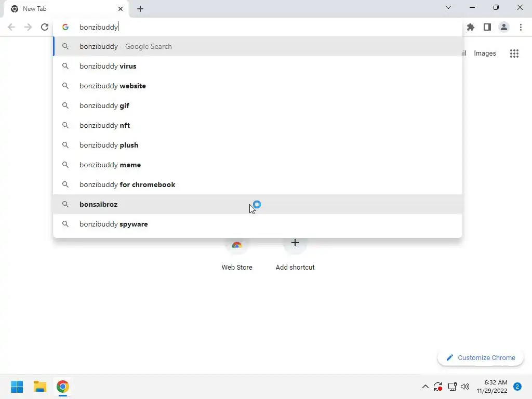Open the Chrome profile avatar
Viewport: 532px width, 399px height.
click(x=504, y=27)
